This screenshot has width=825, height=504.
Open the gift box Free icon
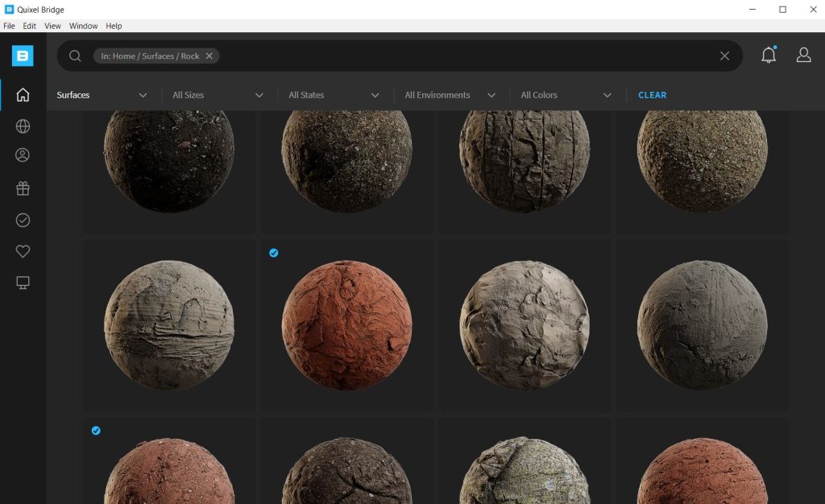coord(23,188)
